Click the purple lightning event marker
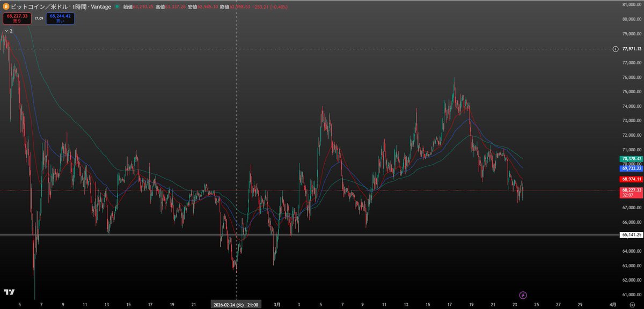Image resolution: width=644 pixels, height=309 pixels. (x=523, y=295)
